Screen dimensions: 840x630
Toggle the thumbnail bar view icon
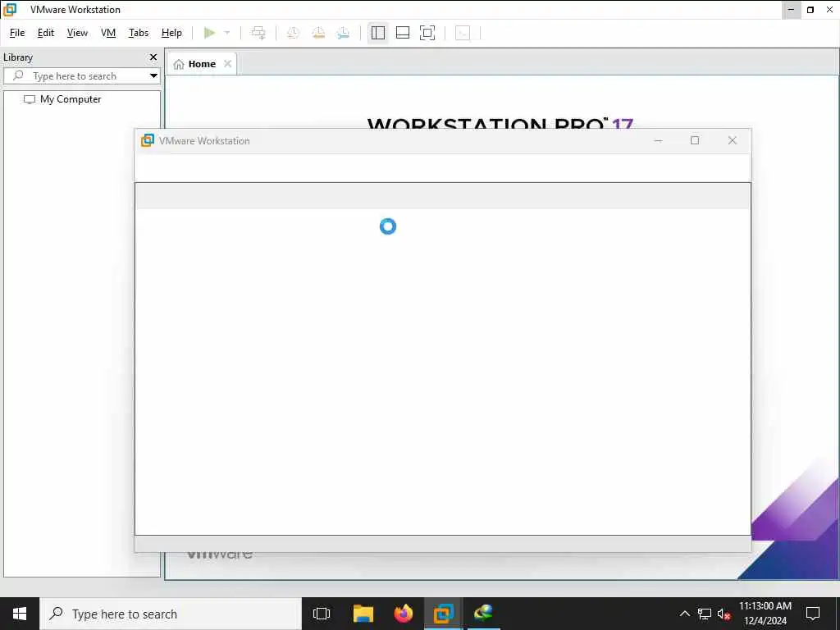(x=402, y=33)
